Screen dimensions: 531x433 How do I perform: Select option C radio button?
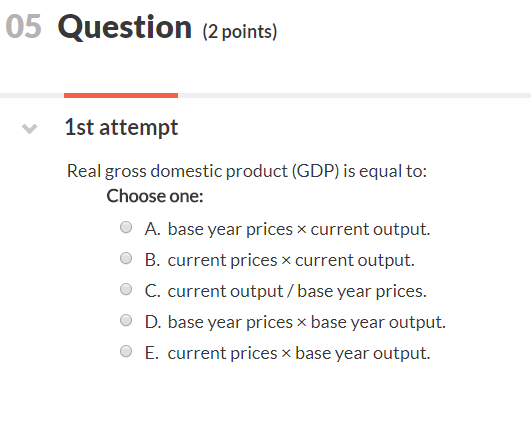coord(126,289)
